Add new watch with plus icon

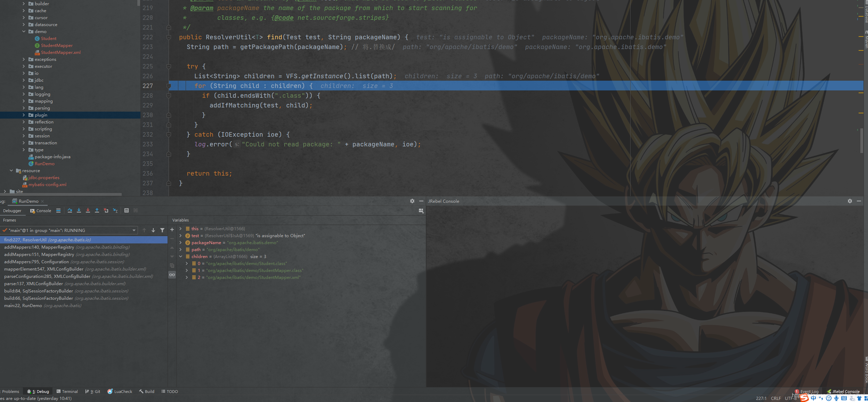tap(172, 230)
